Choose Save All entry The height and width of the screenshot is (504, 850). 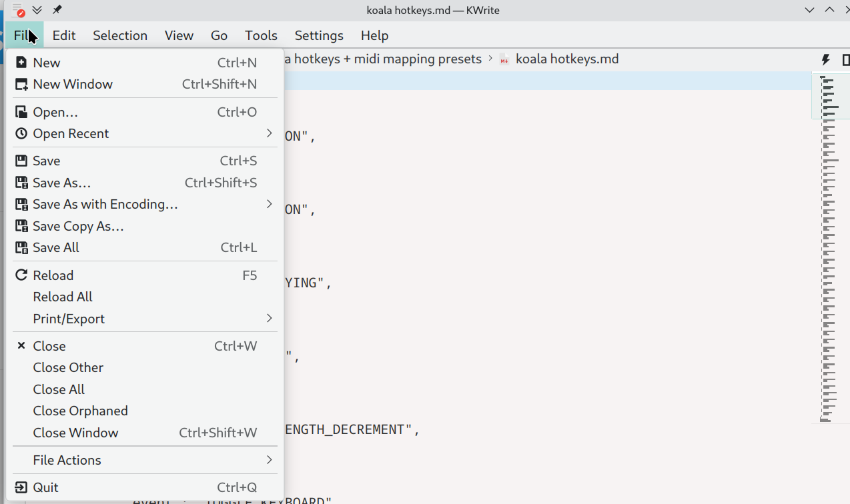click(x=145, y=247)
